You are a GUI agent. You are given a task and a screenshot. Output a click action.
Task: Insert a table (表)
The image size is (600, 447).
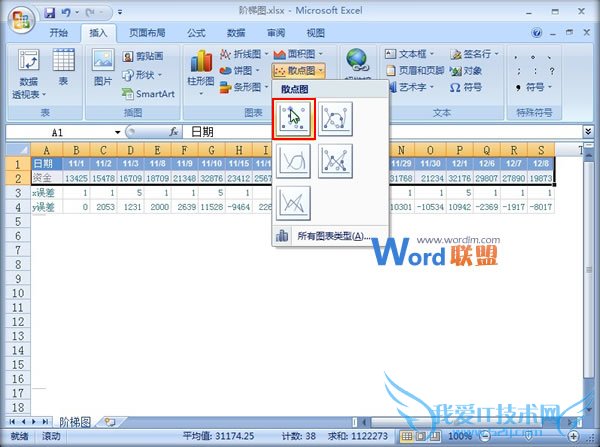(x=64, y=67)
